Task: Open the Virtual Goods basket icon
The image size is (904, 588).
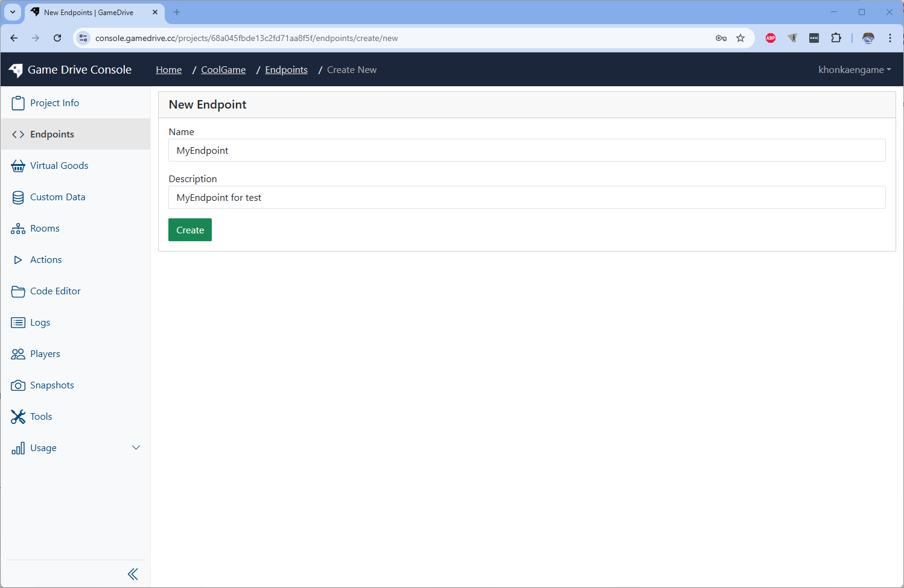Action: pos(18,165)
